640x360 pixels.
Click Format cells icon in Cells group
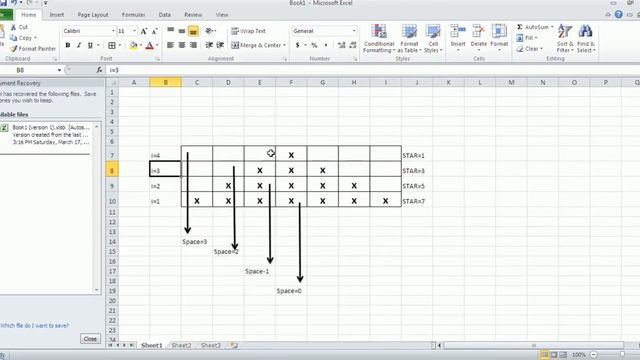[499, 31]
